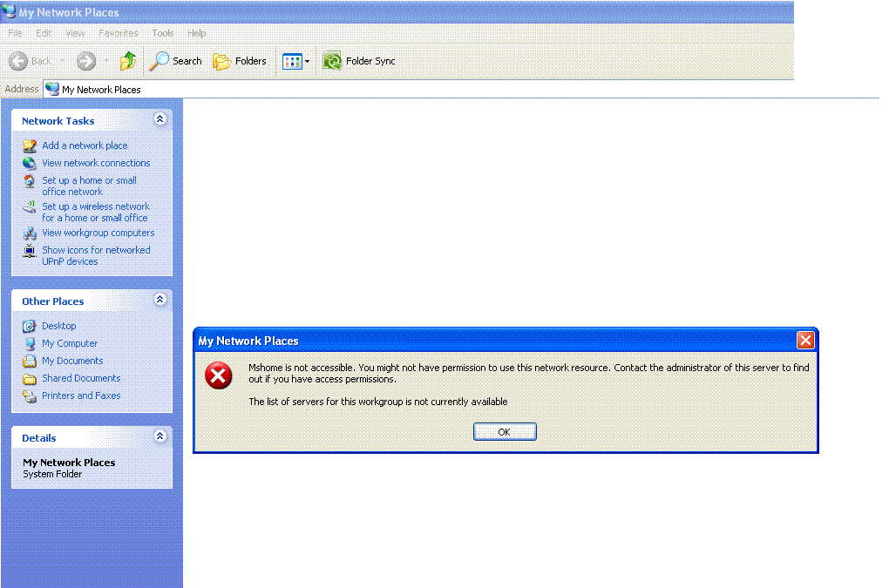Open the Favorites menu

119,33
